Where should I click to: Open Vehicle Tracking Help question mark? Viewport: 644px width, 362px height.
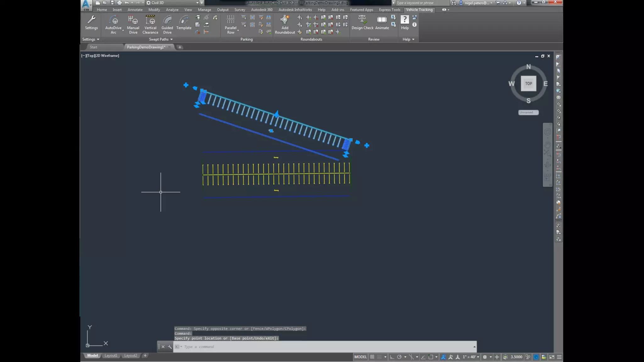[x=405, y=22]
